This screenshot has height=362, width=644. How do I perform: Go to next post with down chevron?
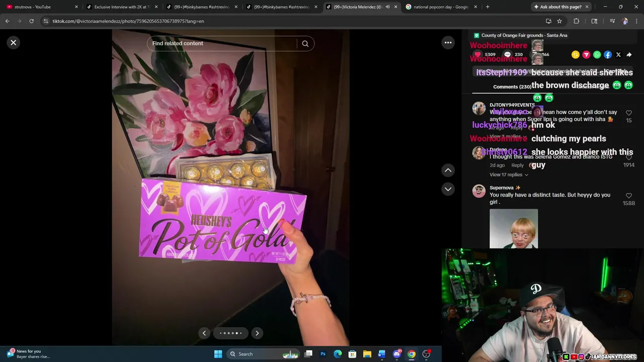(x=448, y=189)
